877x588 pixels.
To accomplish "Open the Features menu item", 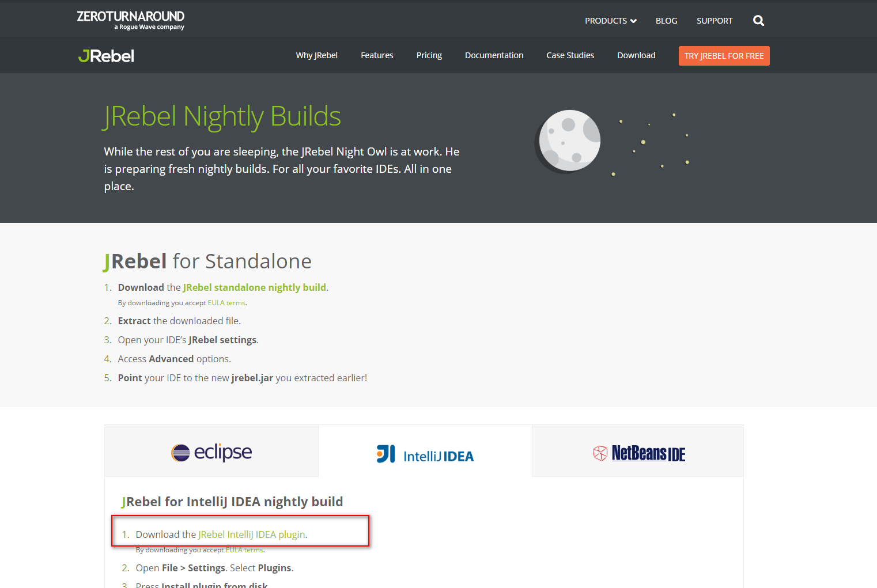I will (377, 55).
